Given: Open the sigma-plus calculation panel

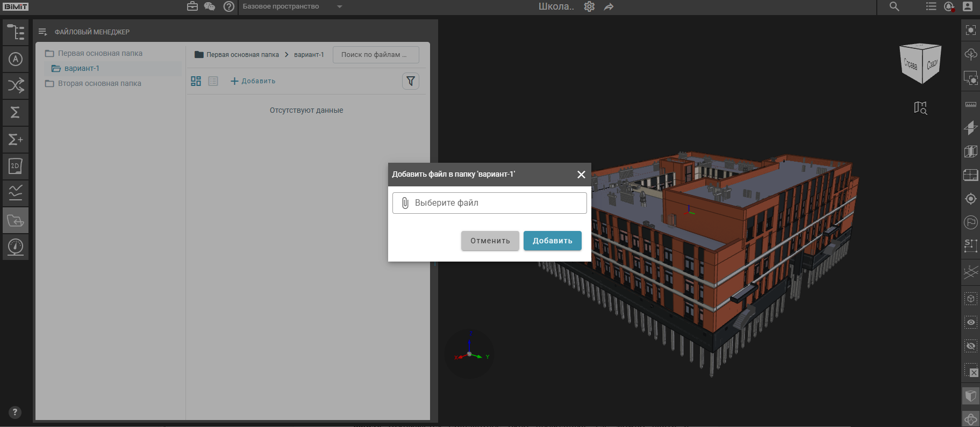Looking at the screenshot, I should click(x=16, y=140).
